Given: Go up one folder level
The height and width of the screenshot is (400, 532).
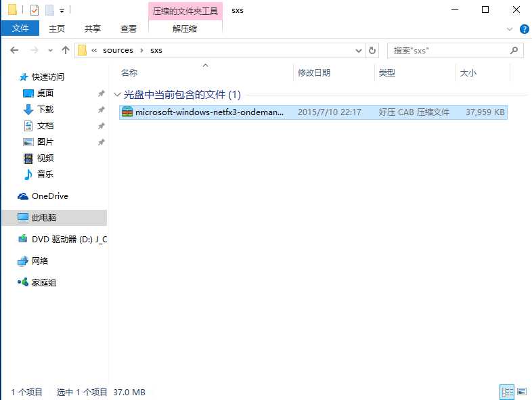Looking at the screenshot, I should pos(66,50).
